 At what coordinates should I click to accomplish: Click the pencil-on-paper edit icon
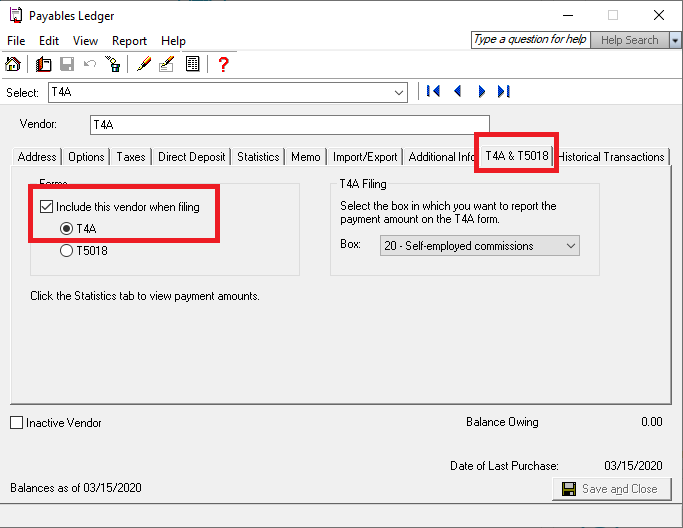(166, 64)
